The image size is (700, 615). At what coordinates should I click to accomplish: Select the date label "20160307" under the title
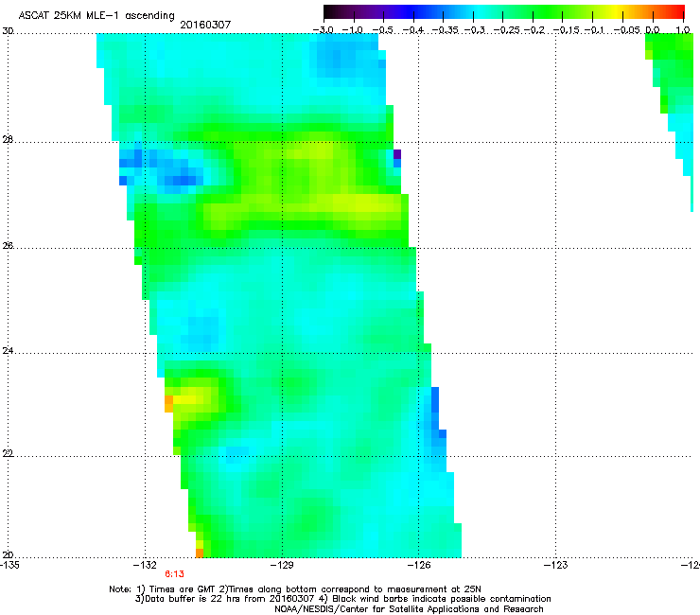tap(205, 25)
